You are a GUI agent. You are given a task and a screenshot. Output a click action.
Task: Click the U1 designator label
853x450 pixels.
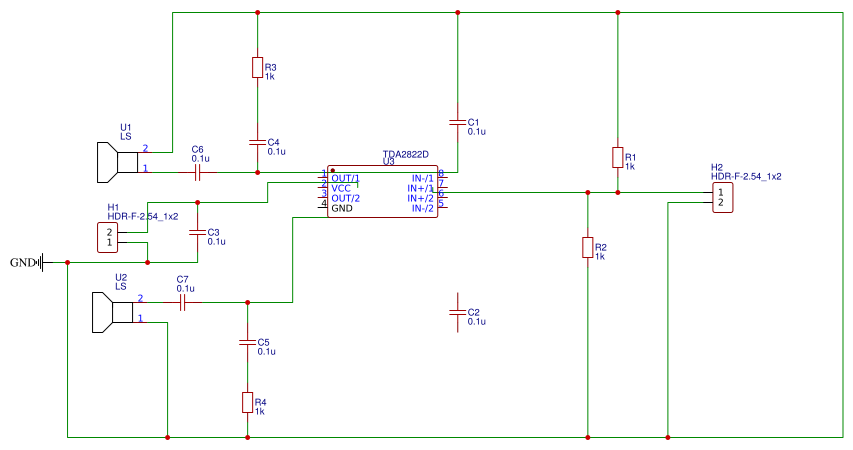pyautogui.click(x=126, y=127)
